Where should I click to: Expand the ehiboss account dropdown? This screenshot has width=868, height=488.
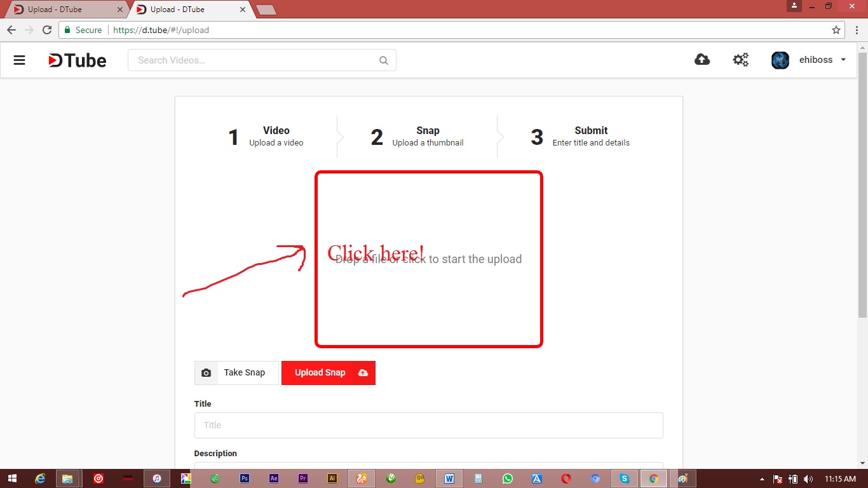(843, 60)
